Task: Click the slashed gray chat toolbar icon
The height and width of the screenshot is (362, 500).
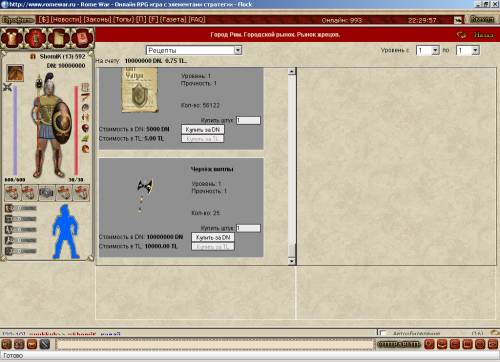Action: (45, 344)
